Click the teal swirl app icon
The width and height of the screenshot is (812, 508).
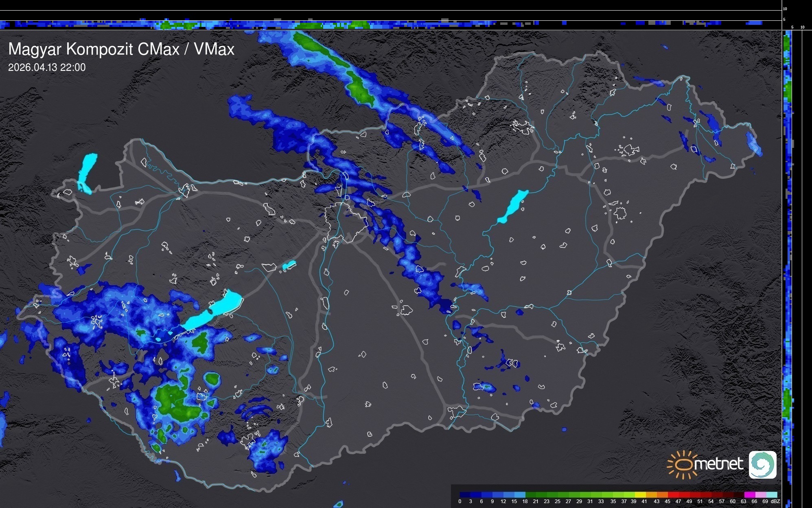762,464
